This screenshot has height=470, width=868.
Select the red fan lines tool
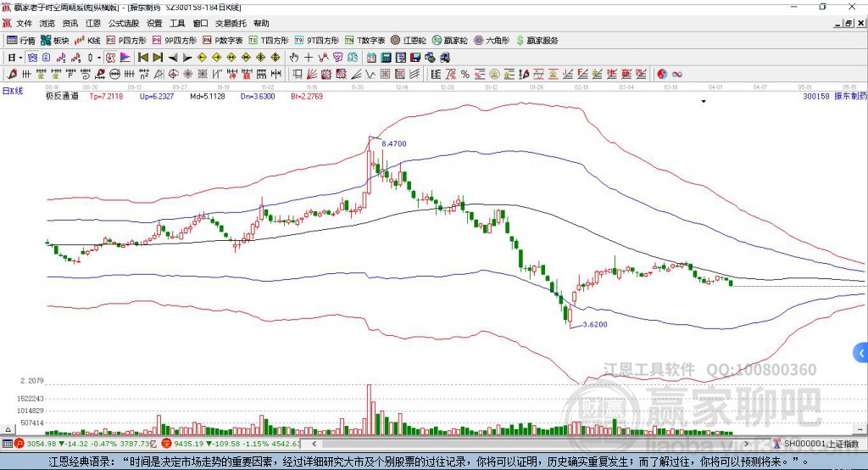tap(312, 75)
